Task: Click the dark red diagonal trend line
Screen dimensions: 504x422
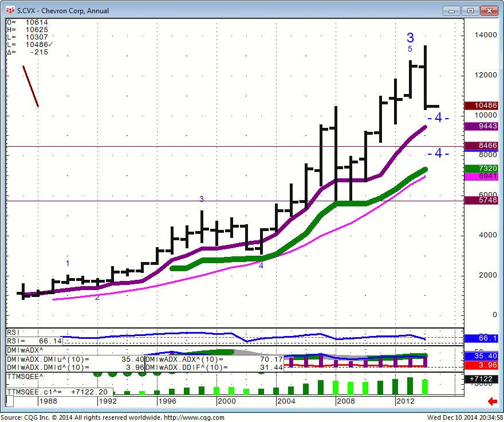Action: click(x=30, y=86)
